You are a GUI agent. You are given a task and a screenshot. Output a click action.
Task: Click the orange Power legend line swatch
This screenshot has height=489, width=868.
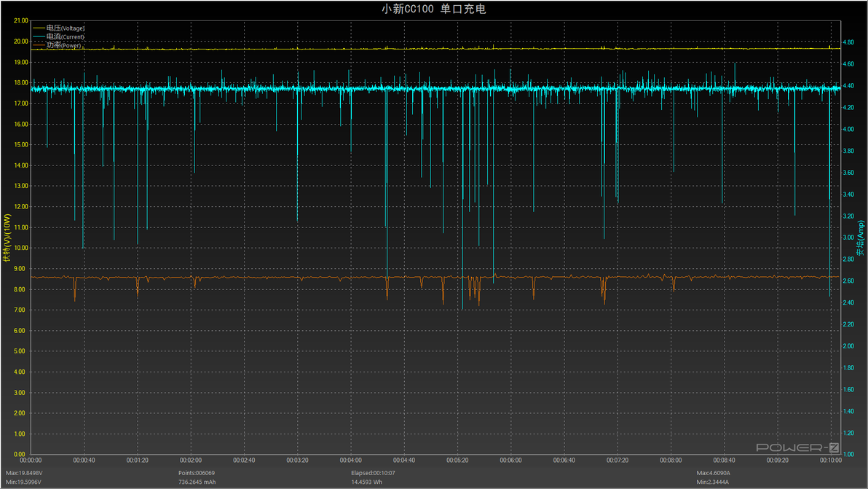pos(39,45)
